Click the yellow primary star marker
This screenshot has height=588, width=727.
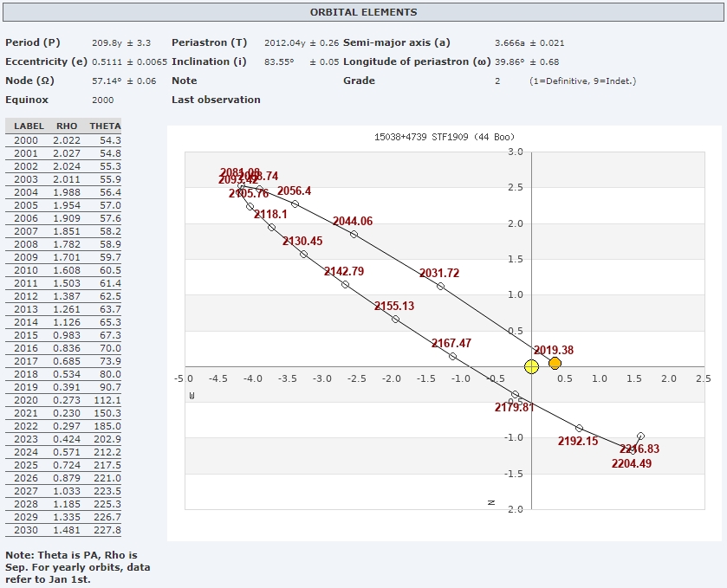click(x=531, y=366)
